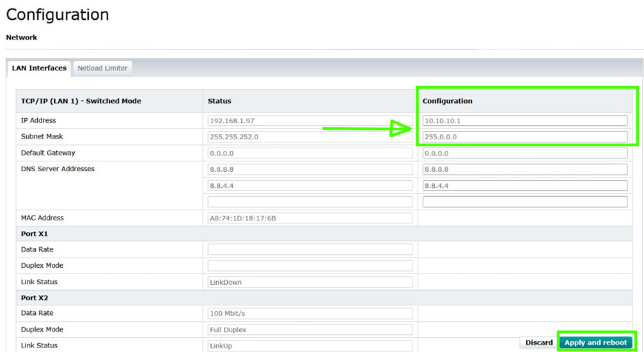Viewport: 644px width, 352px height.
Task: Click the Status Default Gateway field
Action: point(310,153)
